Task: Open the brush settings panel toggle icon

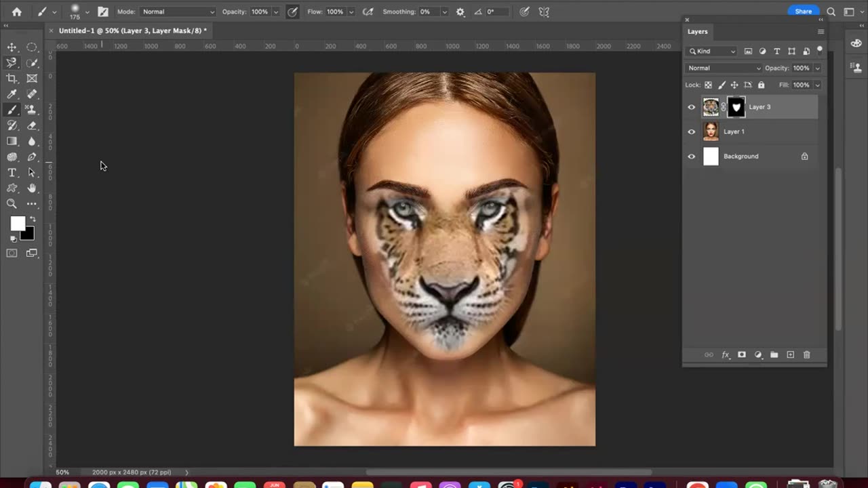Action: click(103, 12)
